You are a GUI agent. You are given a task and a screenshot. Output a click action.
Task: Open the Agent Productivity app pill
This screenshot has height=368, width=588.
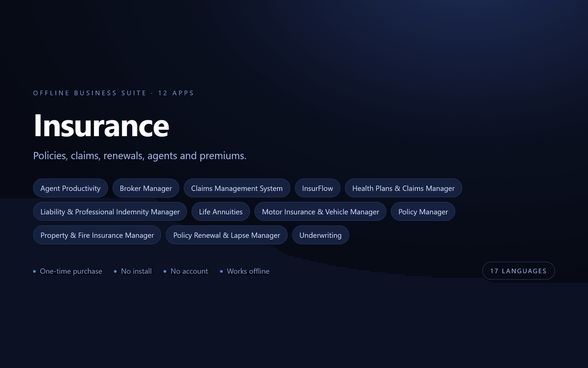coord(70,188)
